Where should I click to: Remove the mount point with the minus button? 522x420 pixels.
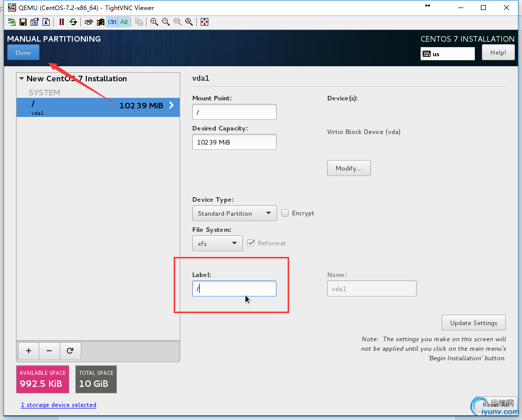[x=49, y=351]
